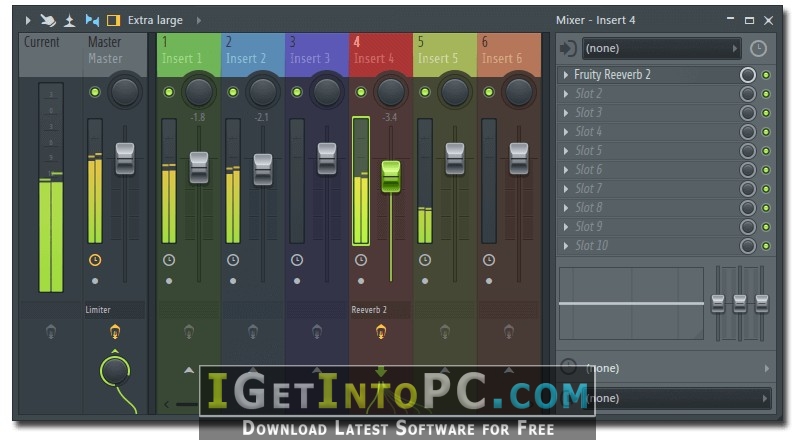
Task: Expand the Slot 10 menu arrow
Action: click(566, 246)
